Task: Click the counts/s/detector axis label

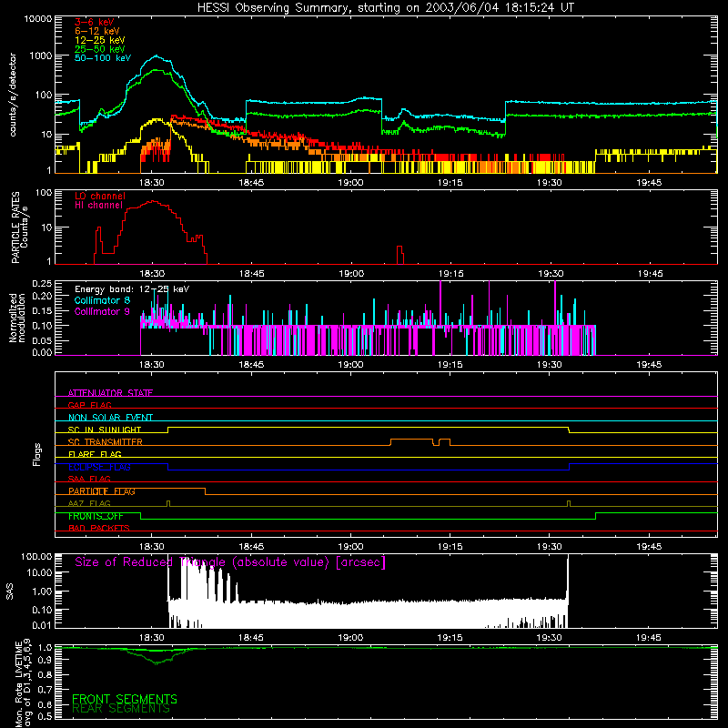Action: [x=13, y=95]
